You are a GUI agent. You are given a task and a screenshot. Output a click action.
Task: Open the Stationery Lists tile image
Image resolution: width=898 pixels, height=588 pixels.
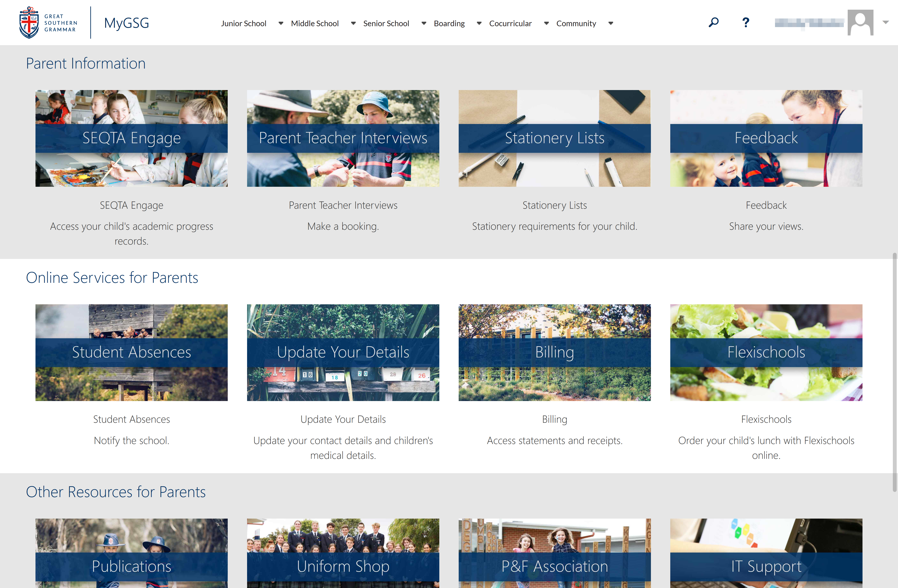[x=554, y=138]
